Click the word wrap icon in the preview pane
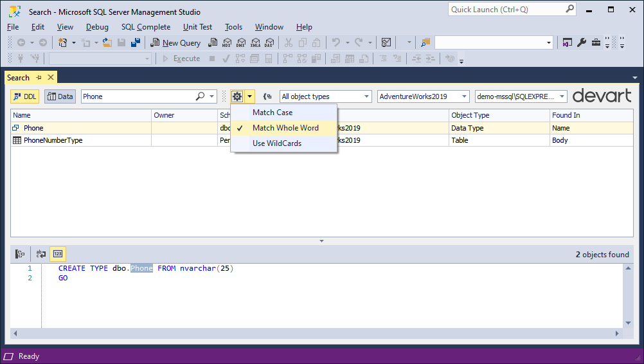The image size is (644, 364). coord(40,254)
